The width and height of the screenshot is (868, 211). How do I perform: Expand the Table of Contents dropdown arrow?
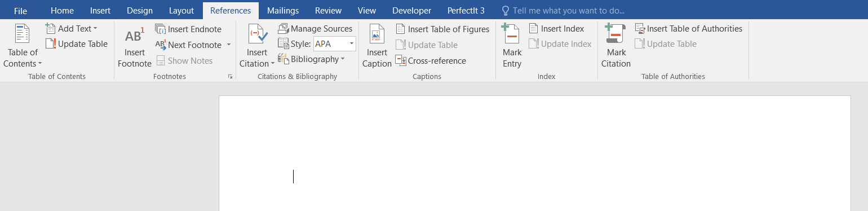(x=40, y=64)
